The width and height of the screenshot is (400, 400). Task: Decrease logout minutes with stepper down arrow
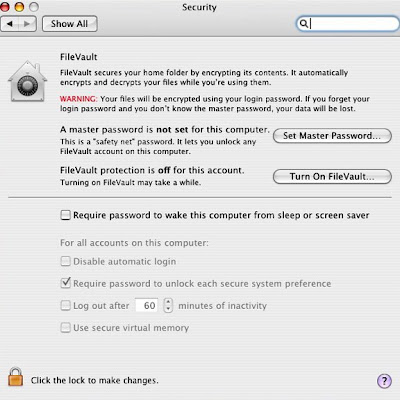tap(168, 309)
